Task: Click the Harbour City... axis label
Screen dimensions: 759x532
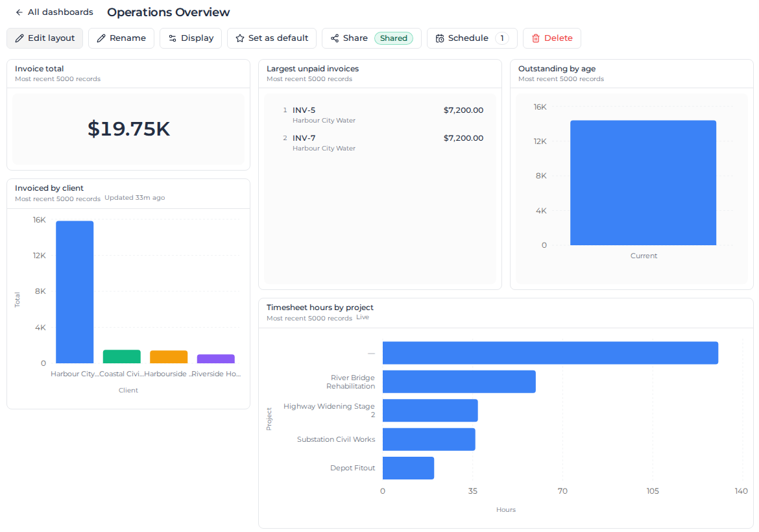Action: pyautogui.click(x=75, y=374)
